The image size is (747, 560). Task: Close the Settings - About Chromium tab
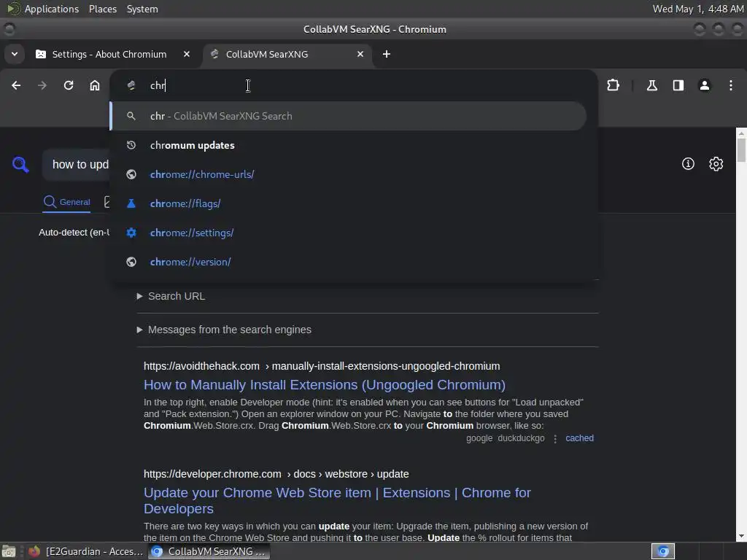187,54
